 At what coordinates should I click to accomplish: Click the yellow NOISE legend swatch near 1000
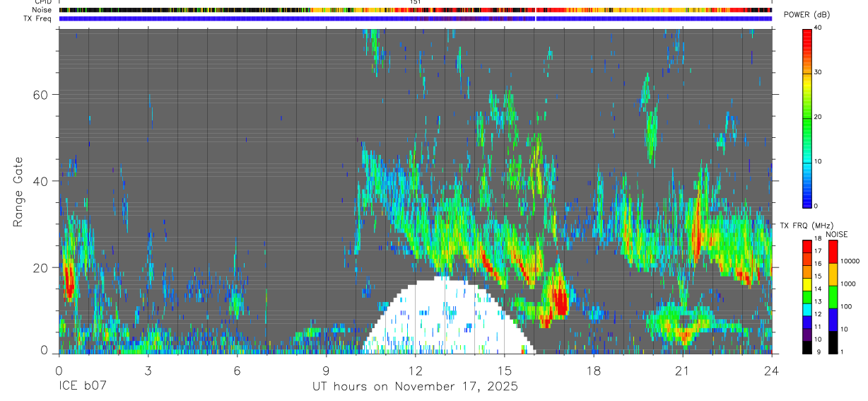[x=832, y=274]
